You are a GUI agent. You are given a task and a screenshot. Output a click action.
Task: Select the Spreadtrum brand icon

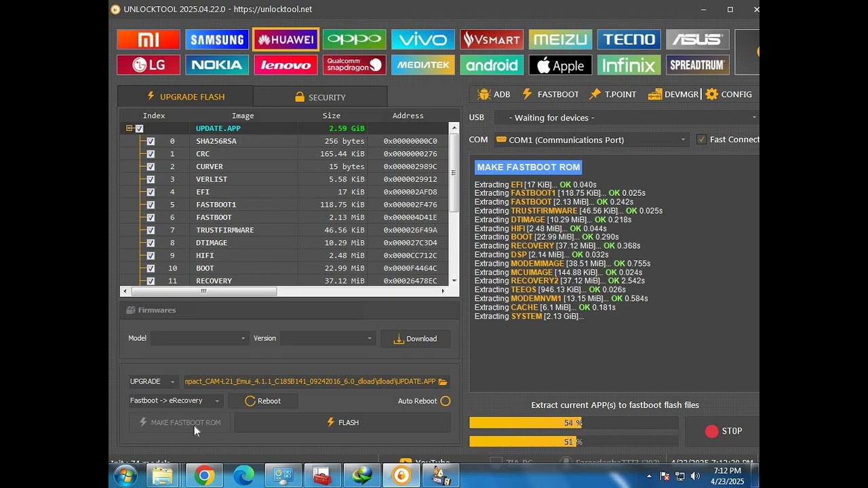coord(698,65)
